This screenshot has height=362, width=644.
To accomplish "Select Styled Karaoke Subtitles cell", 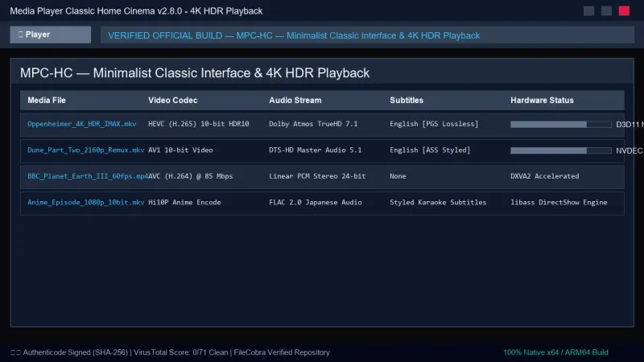I will tap(438, 203).
